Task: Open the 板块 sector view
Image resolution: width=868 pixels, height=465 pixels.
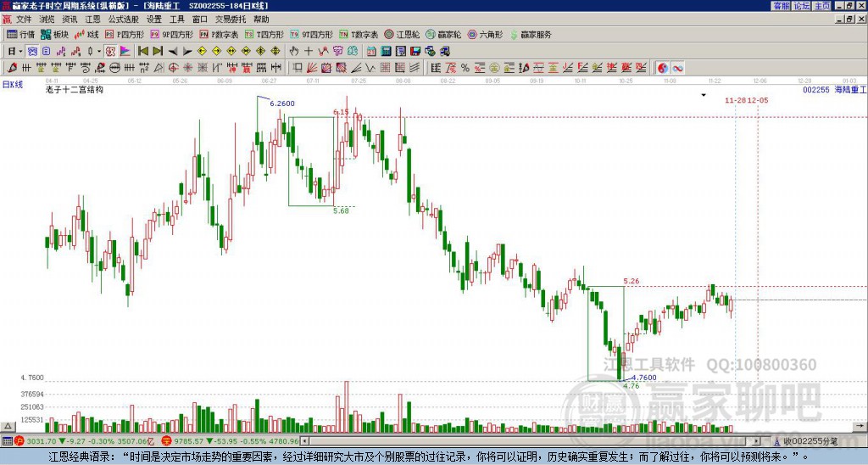Action: 55,34
